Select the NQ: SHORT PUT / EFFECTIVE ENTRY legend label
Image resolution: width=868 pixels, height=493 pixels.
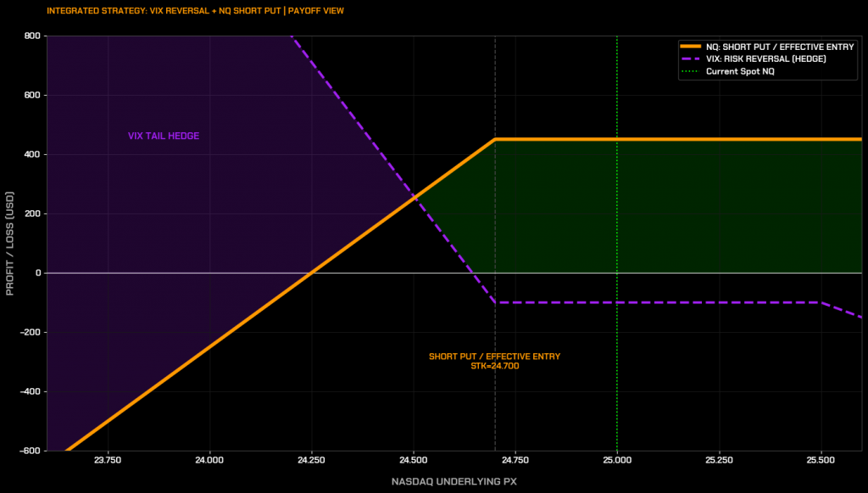tap(779, 47)
